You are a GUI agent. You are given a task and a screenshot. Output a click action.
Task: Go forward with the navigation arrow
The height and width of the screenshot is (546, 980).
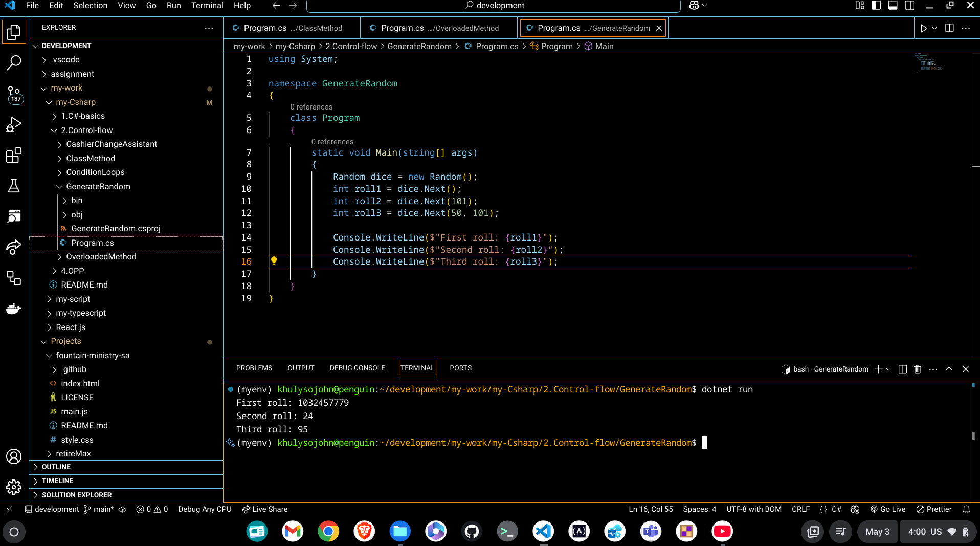pos(293,5)
